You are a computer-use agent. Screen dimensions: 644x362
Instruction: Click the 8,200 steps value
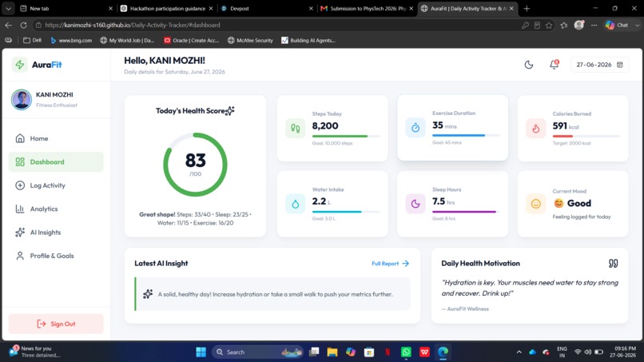[325, 125]
